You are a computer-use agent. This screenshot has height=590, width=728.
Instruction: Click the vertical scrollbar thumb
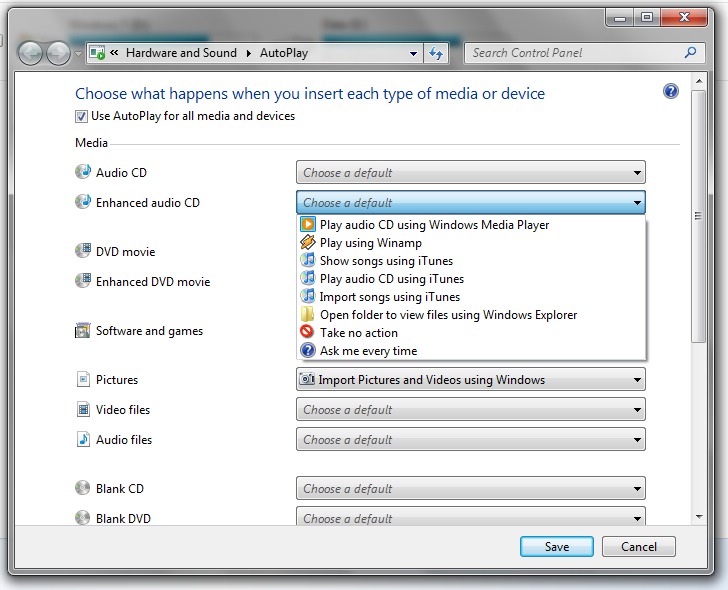(x=698, y=216)
